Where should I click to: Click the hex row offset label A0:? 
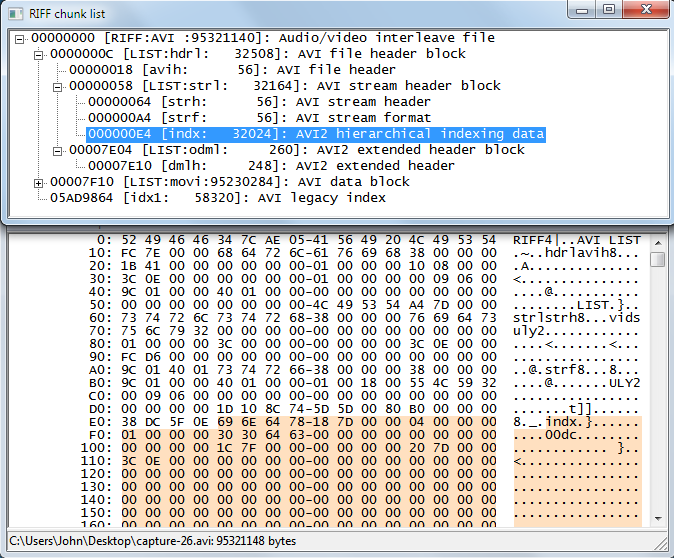click(100, 370)
